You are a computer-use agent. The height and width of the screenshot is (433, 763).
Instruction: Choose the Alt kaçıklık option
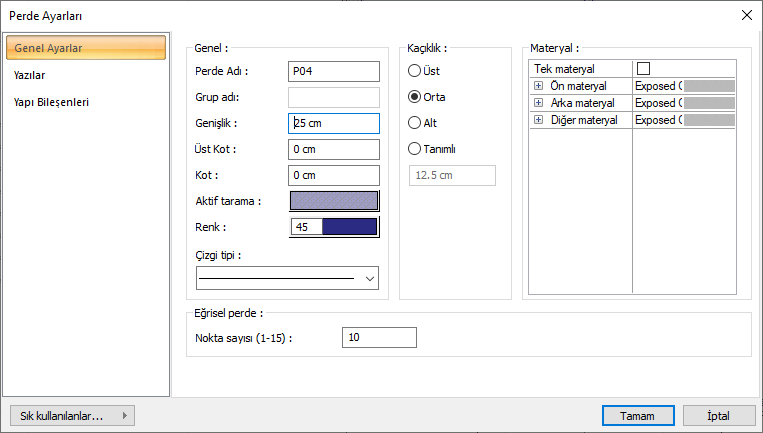click(415, 123)
